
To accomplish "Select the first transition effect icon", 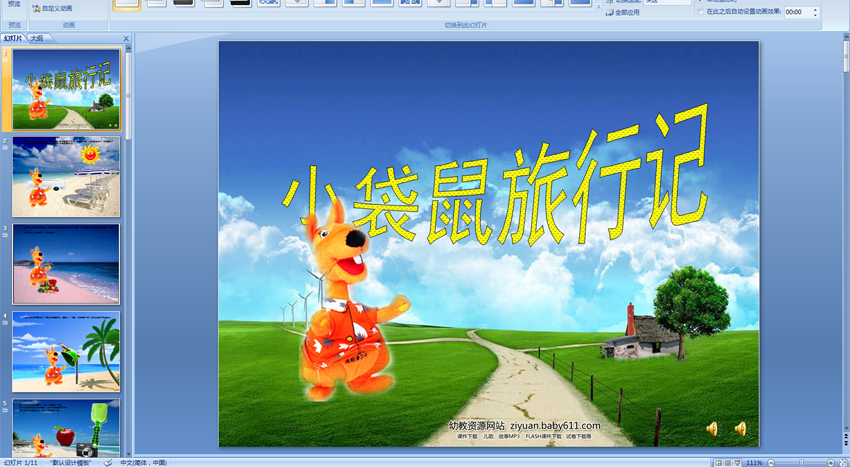I will coord(127,3).
